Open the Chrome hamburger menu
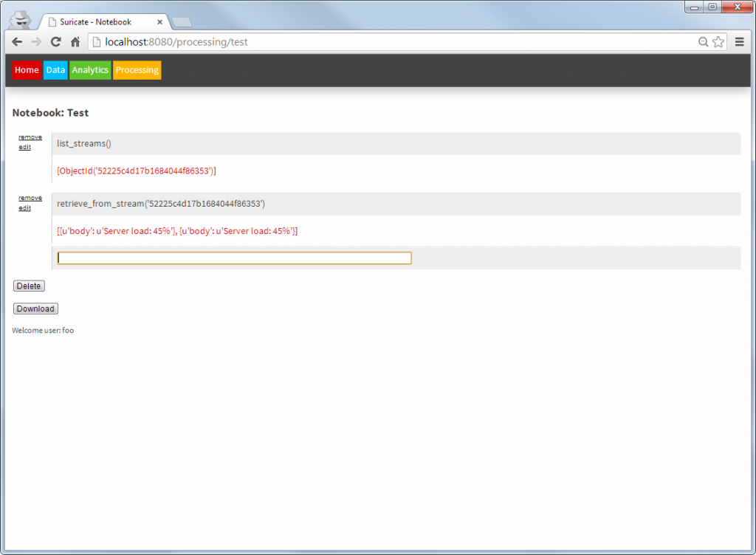This screenshot has height=555, width=756. point(740,42)
